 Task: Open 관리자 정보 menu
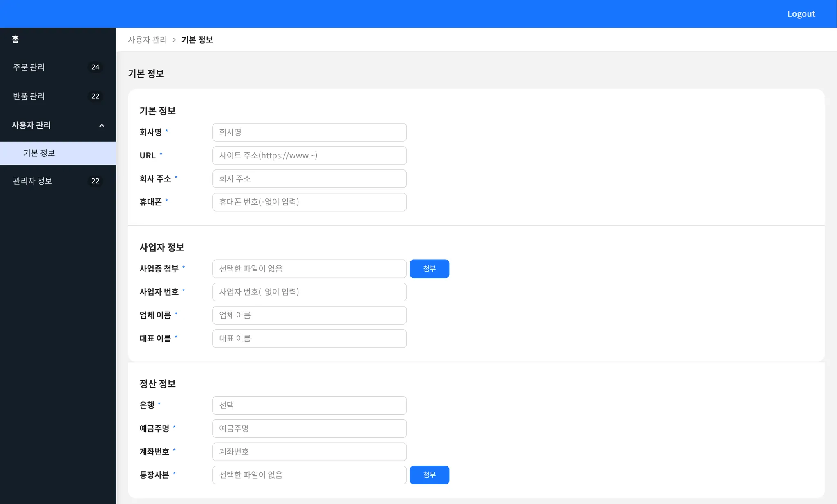[33, 181]
